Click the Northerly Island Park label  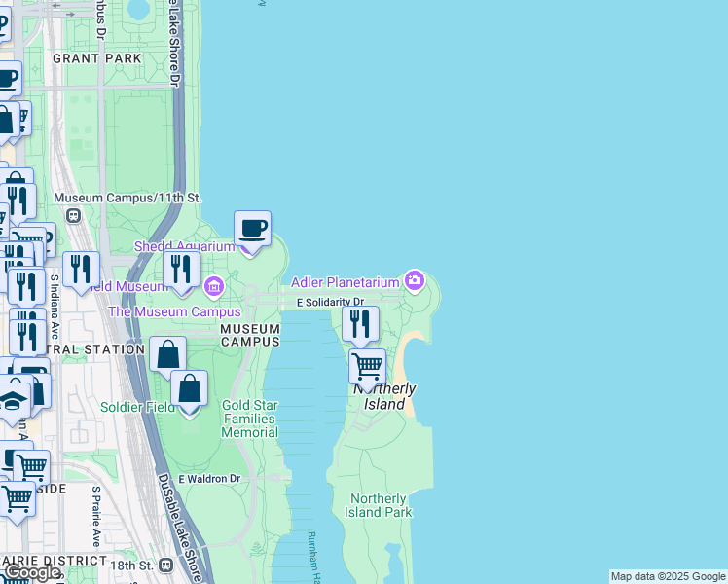[381, 505]
